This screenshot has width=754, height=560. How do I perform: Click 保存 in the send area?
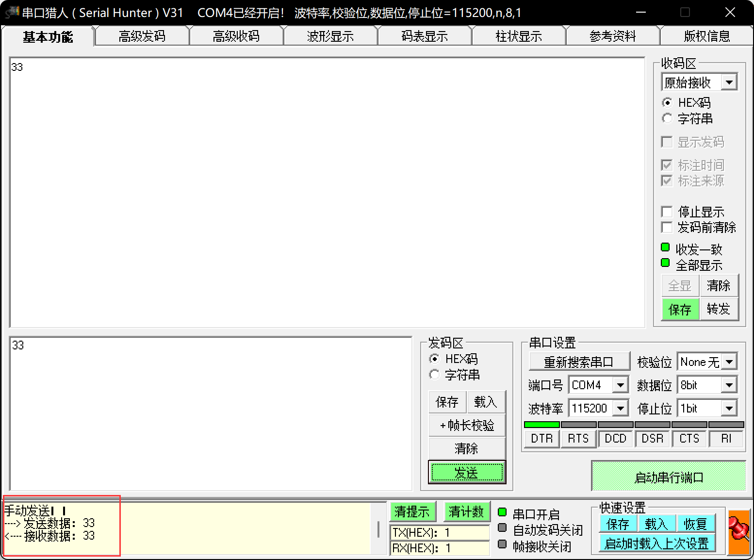tap(447, 402)
